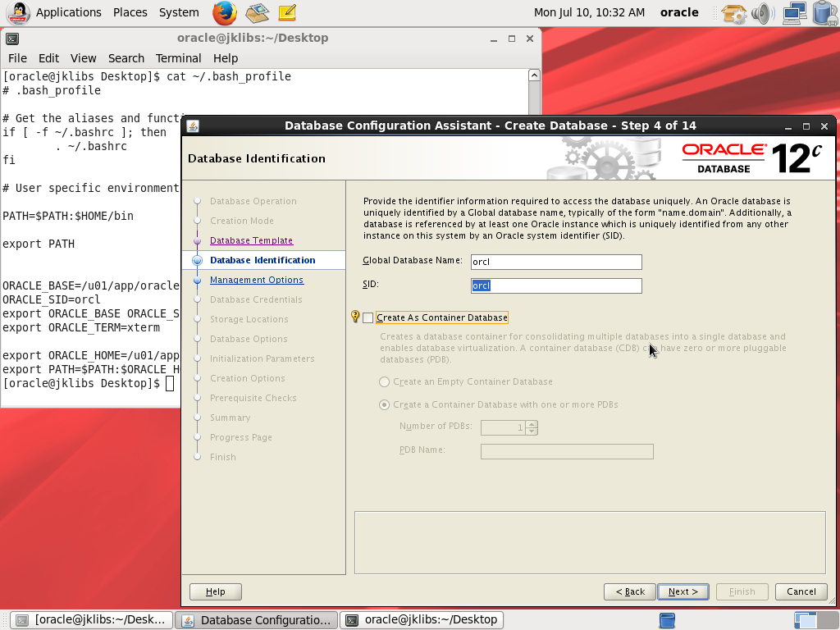Image resolution: width=840 pixels, height=630 pixels.
Task: Open the volume control speaker icon
Action: (762, 13)
